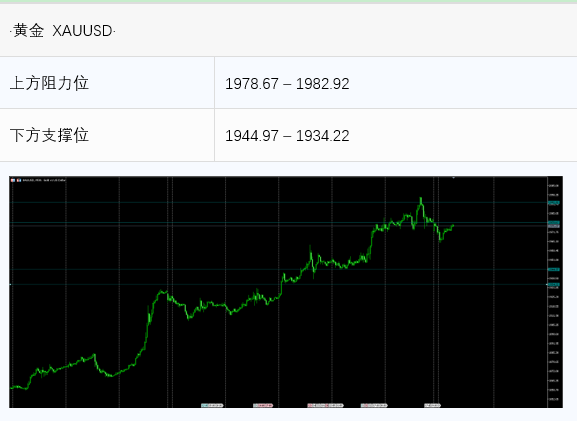Click the uppermost horizontal resistance line on chart

[280, 202]
